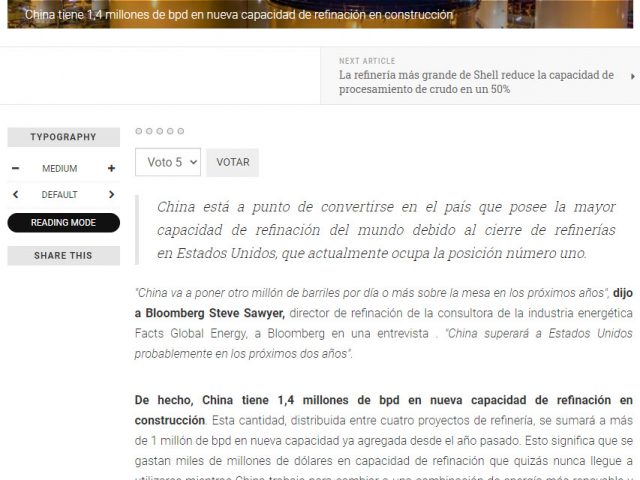Switch to next font style arrow
This screenshot has height=480, width=640.
pos(111,195)
